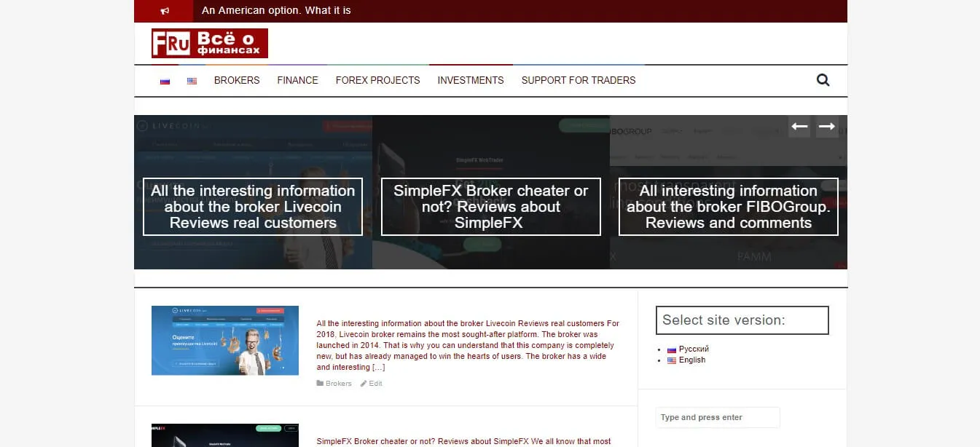Switch language via US flag in navbar

click(192, 81)
